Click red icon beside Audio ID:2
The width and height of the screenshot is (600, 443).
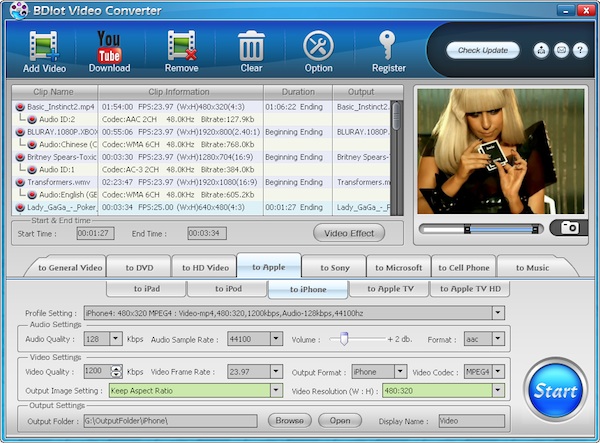[32, 120]
